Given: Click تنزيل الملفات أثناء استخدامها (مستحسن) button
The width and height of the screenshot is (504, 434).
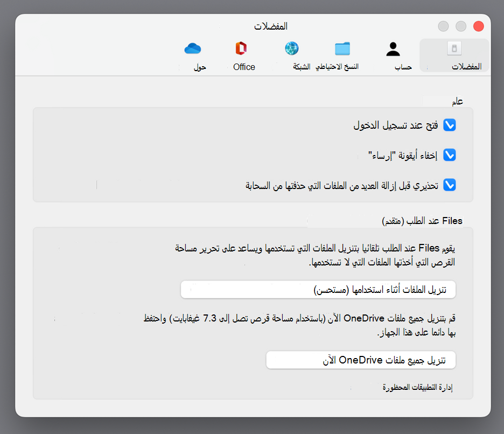Looking at the screenshot, I should (x=318, y=290).
